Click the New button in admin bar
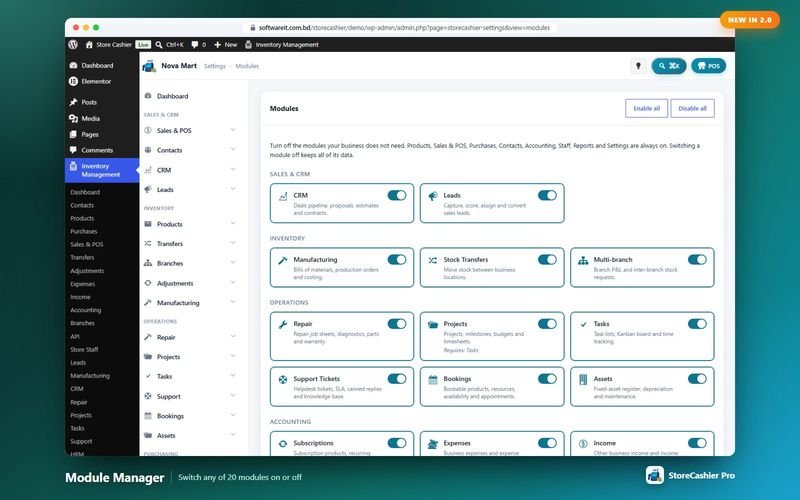800x500 pixels. point(225,44)
